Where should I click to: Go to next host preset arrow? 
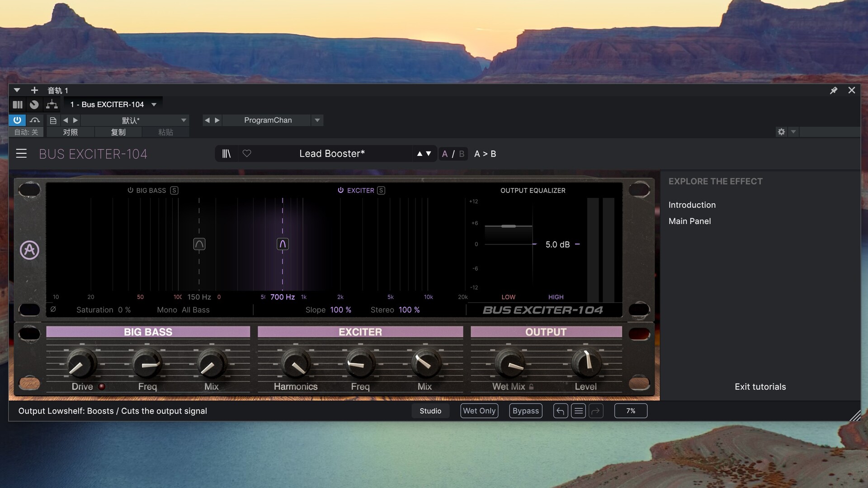(75, 120)
